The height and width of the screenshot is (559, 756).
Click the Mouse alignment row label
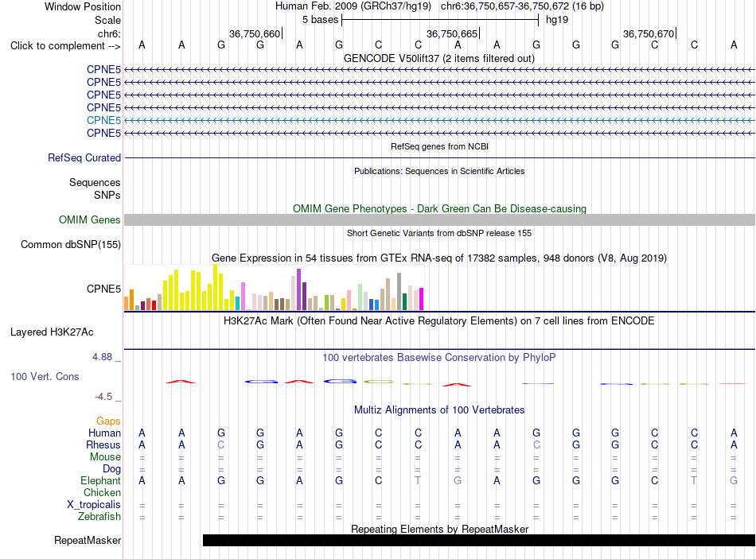click(105, 457)
